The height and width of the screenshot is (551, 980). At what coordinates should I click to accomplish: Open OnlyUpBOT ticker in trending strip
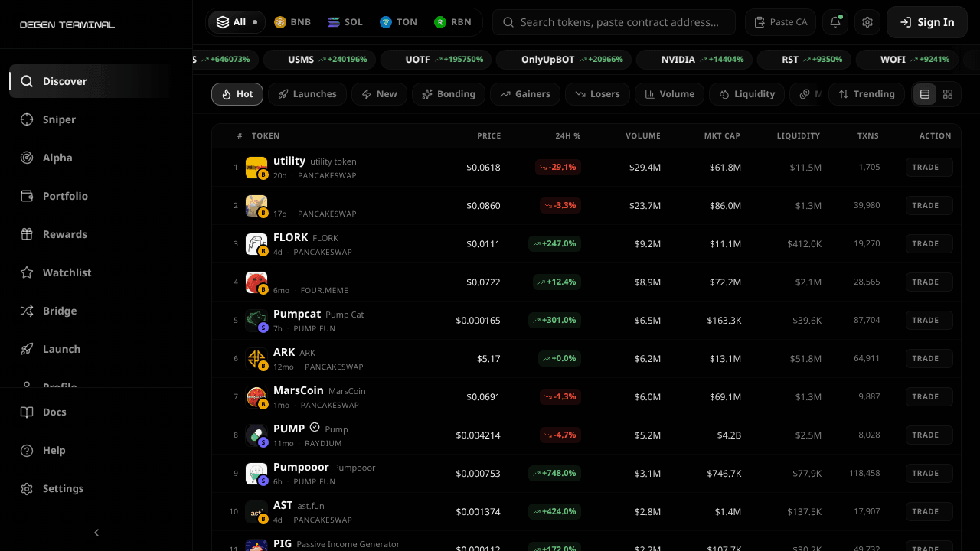click(564, 59)
